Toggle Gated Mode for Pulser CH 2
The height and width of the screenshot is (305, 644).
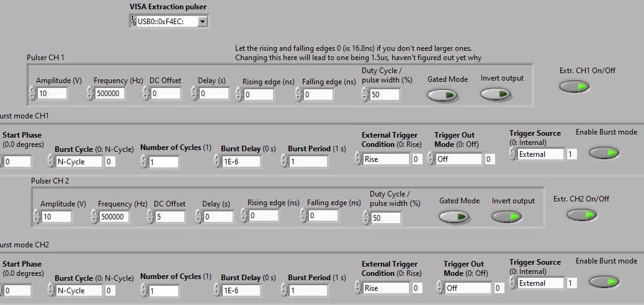[454, 216]
